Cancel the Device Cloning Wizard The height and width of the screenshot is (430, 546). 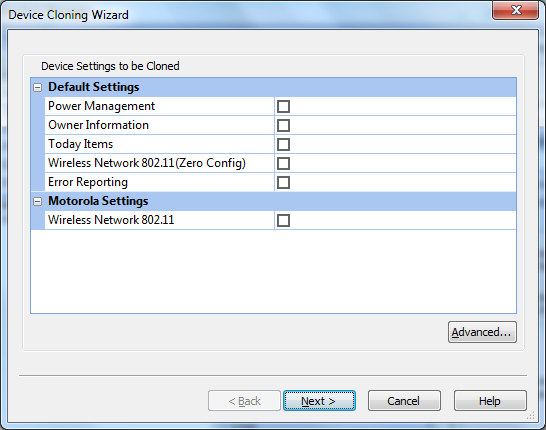pyautogui.click(x=404, y=401)
